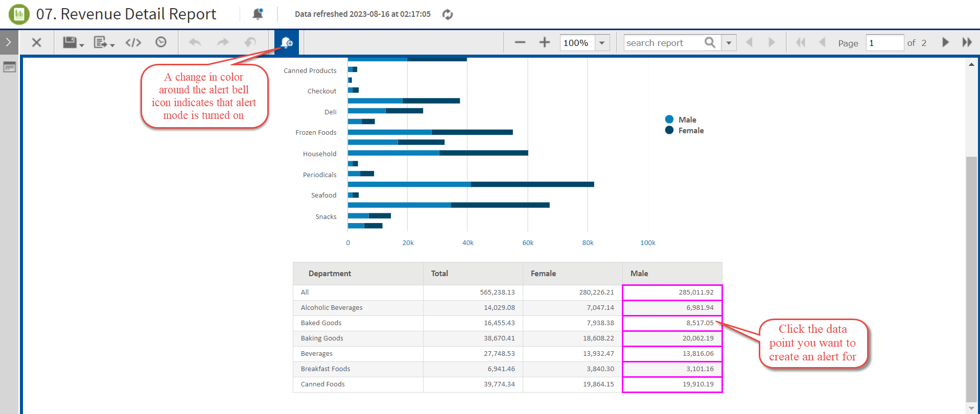Viewport: 980px width, 414px height.
Task: Select male value 19,910.19 for Canned Foods
Action: point(672,384)
